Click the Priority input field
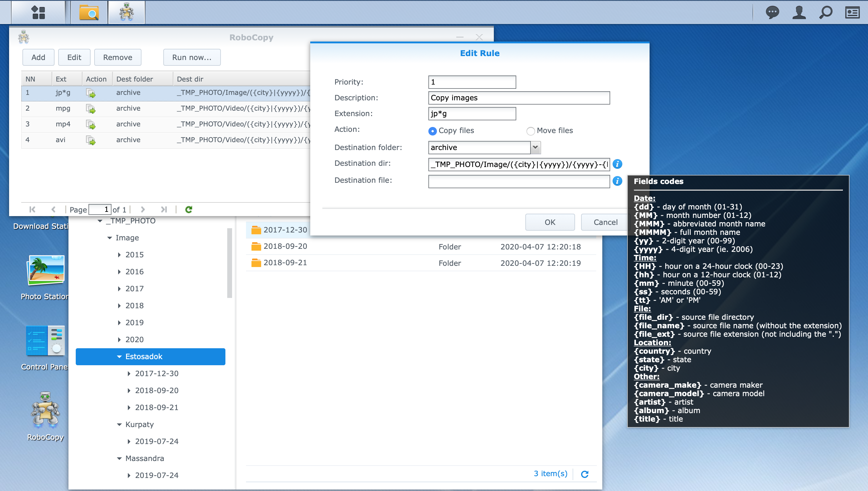 [472, 82]
